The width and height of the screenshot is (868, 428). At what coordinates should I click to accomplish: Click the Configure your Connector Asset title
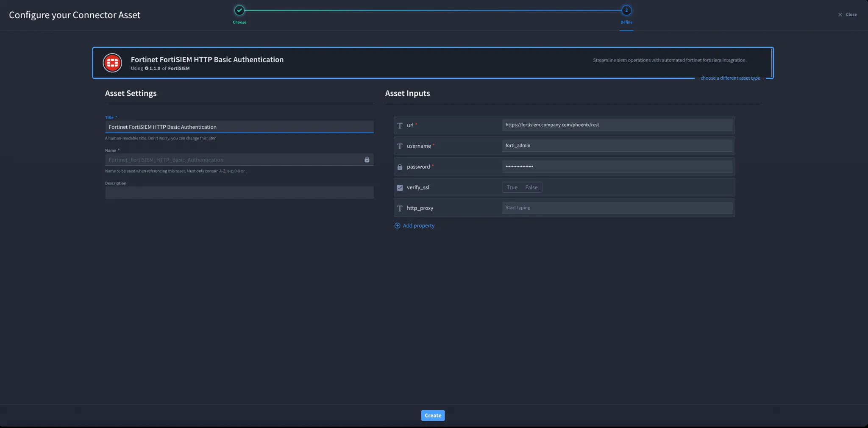pyautogui.click(x=75, y=15)
